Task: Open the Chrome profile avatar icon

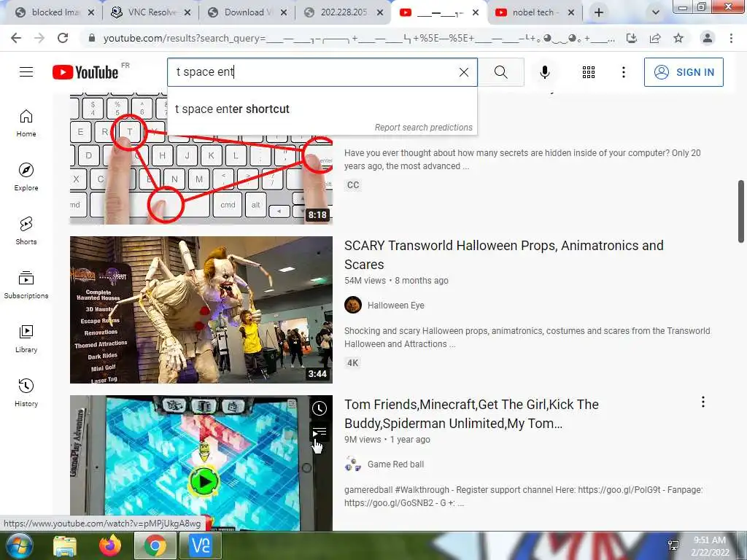Action: (x=708, y=38)
